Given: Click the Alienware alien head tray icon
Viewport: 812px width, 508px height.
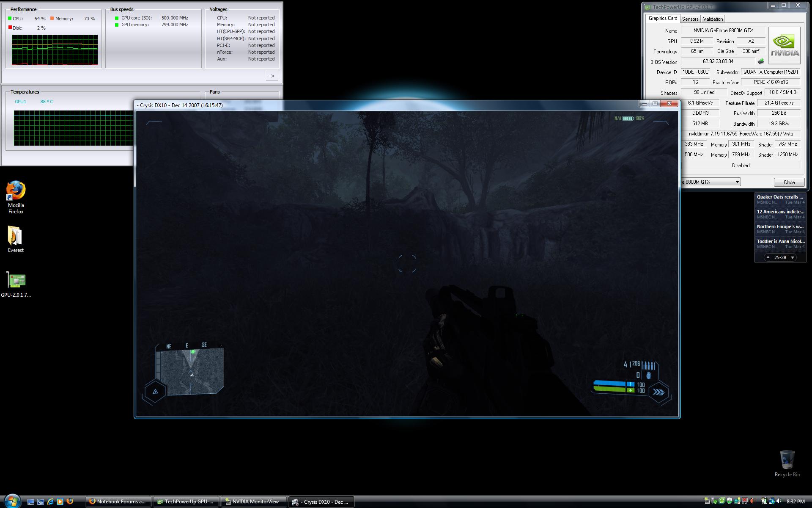Looking at the screenshot, I should 730,501.
